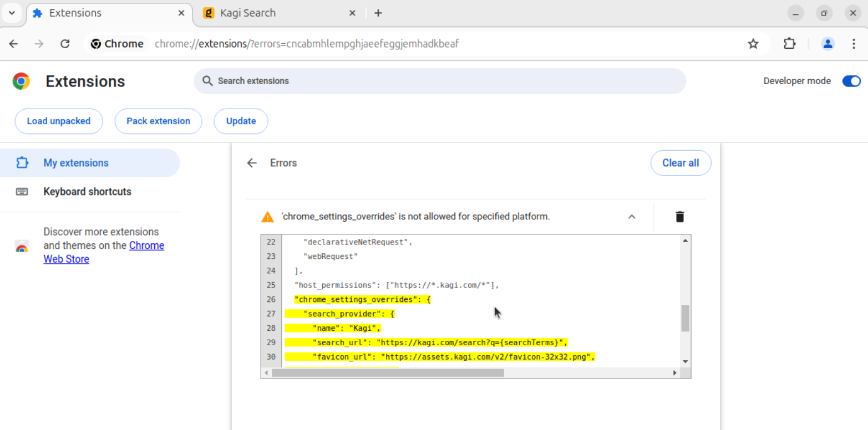Click the highlighted "chrome_settings_overrides" line
Viewport: 868px width, 430px height.
point(363,300)
